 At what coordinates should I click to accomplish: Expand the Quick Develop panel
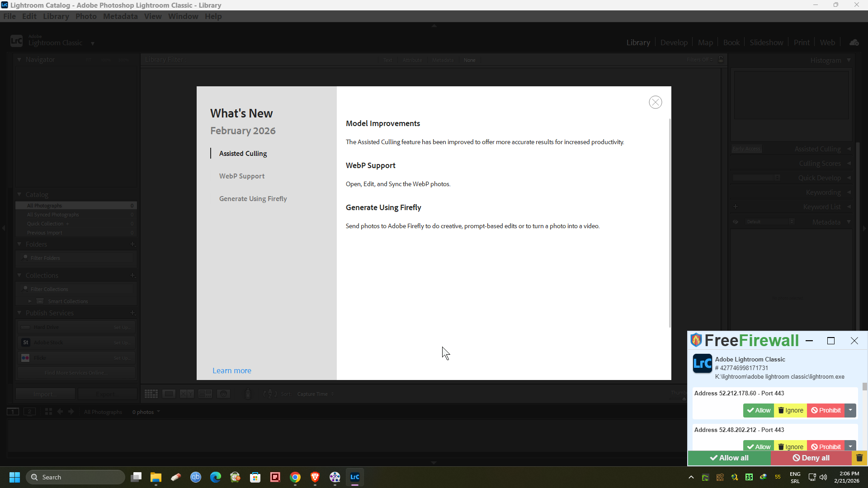pyautogui.click(x=849, y=178)
